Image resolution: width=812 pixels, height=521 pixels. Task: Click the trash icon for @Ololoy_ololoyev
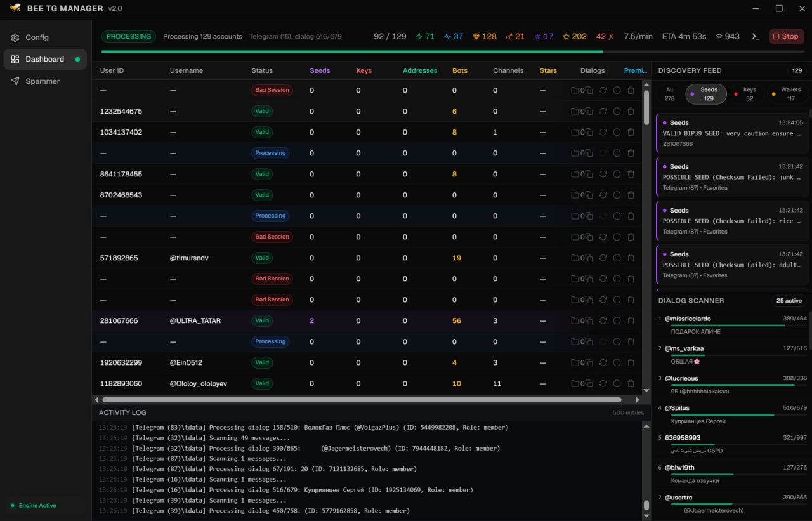coord(631,383)
